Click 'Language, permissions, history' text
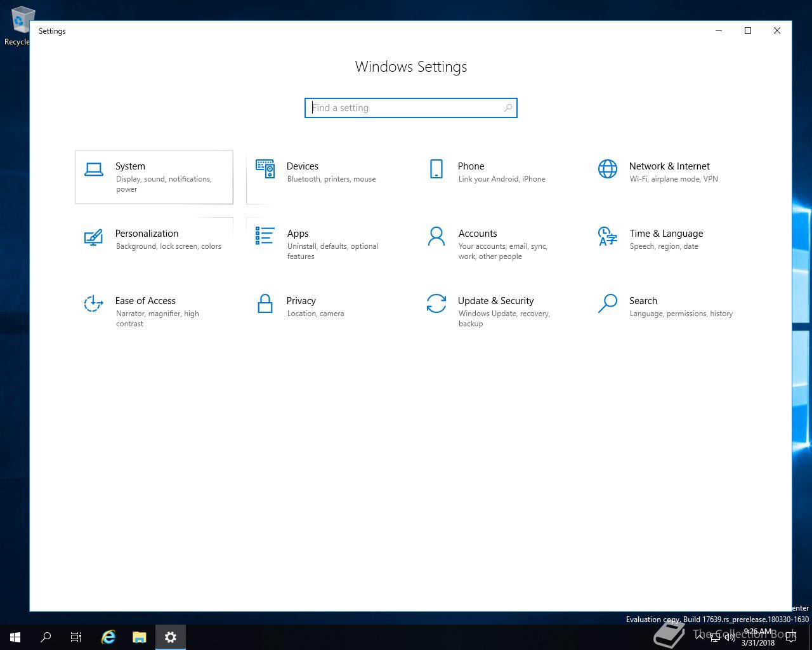This screenshot has width=812, height=650. pos(681,314)
